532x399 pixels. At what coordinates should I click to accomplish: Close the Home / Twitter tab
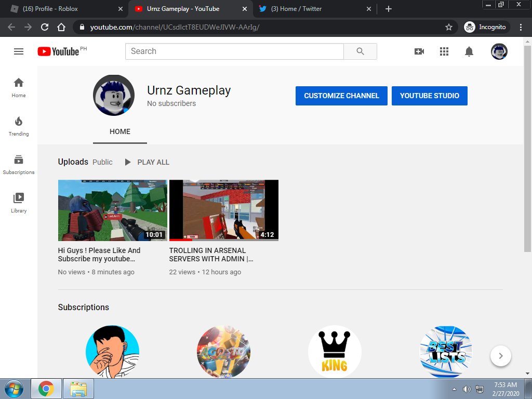point(369,9)
